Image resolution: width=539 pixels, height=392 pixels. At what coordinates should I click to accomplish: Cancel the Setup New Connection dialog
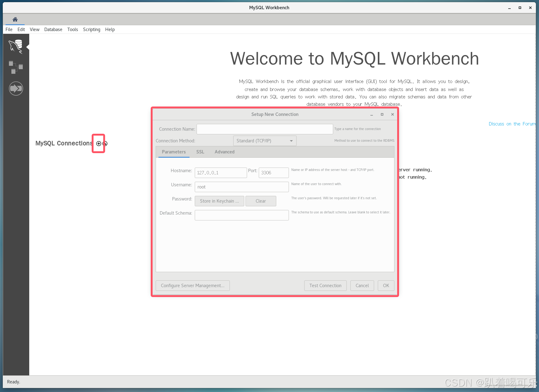362,286
